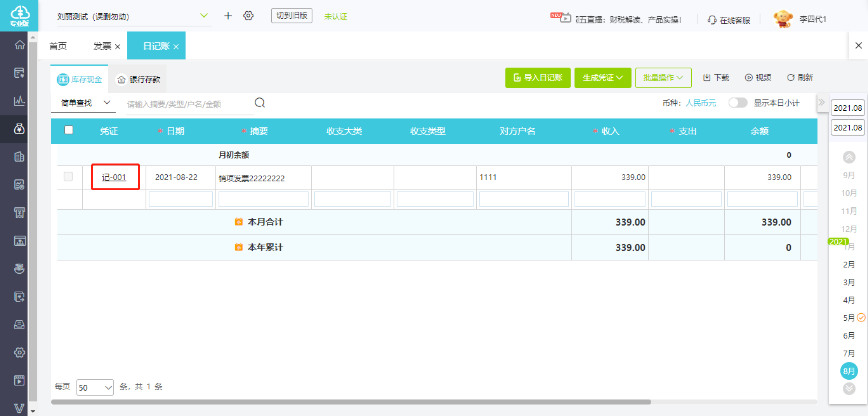Image resolution: width=868 pixels, height=416 pixels.
Task: Click the 切到旧版 button
Action: tap(292, 16)
